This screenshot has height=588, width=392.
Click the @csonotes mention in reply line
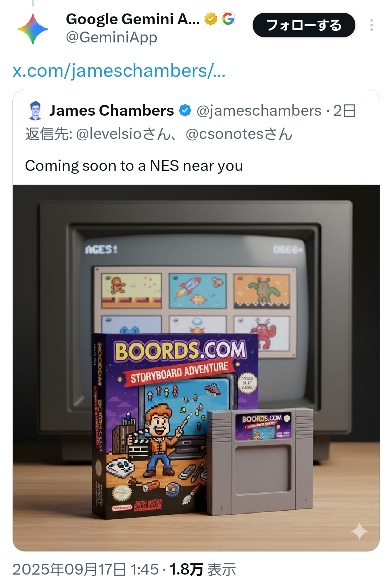pyautogui.click(x=224, y=134)
